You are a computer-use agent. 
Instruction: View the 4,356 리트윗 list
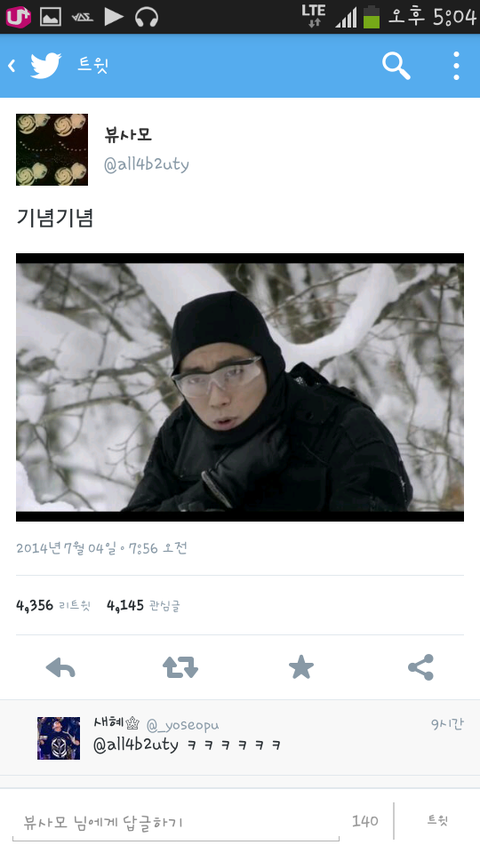[53, 605]
